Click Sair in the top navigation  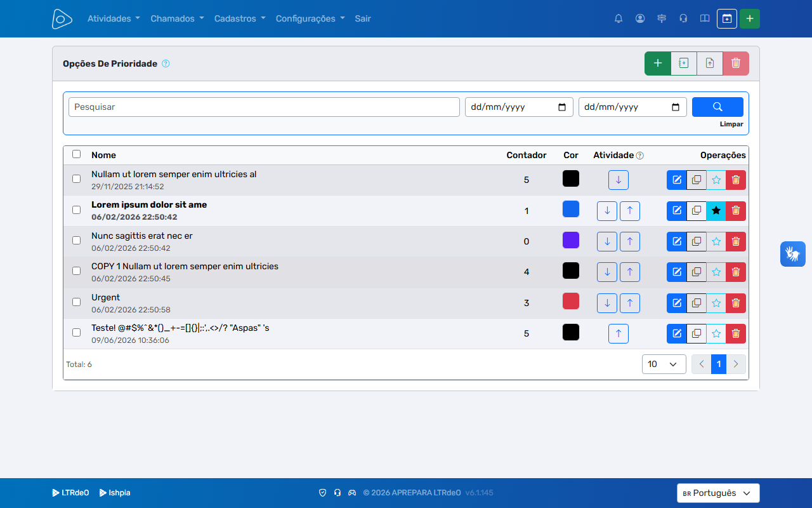[x=363, y=18]
